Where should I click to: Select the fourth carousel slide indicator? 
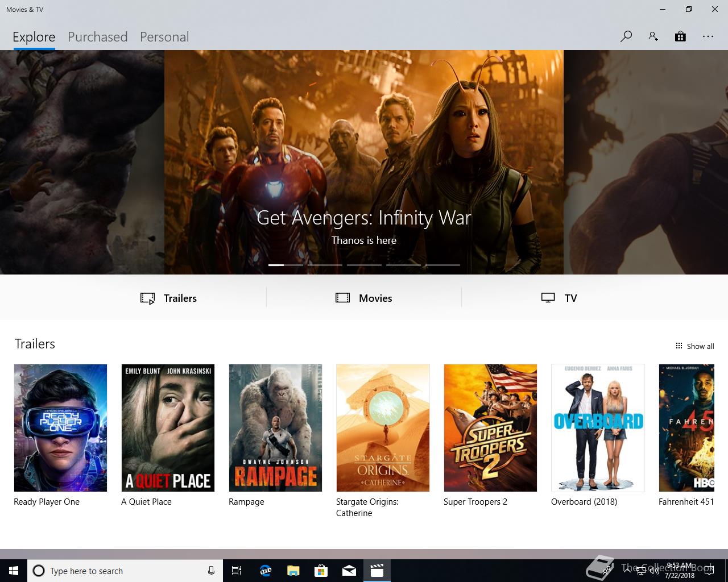pyautogui.click(x=403, y=265)
